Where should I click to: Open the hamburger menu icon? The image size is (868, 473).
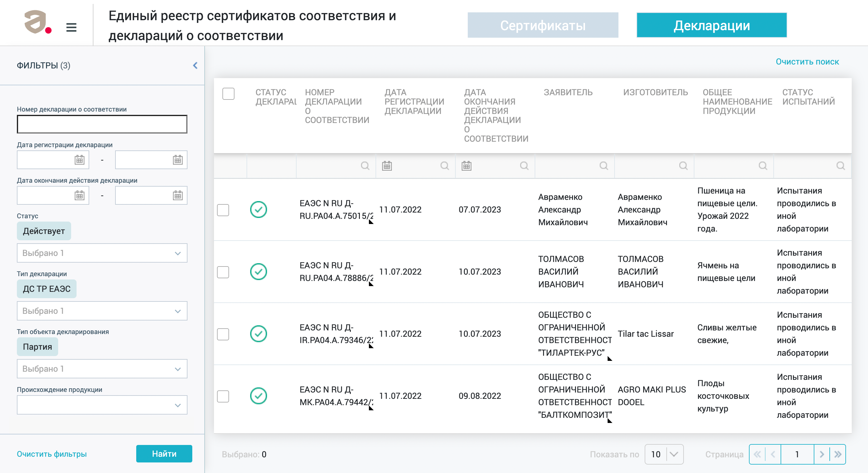coord(71,27)
